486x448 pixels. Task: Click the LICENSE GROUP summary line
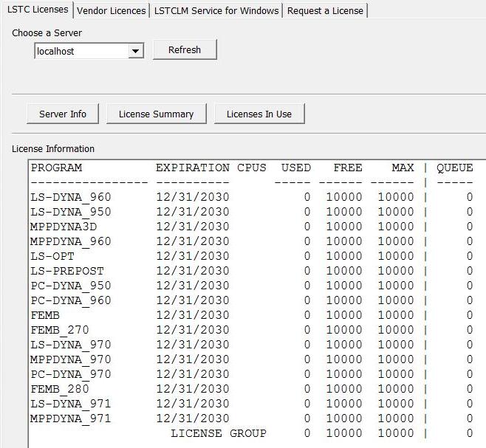pyautogui.click(x=218, y=433)
